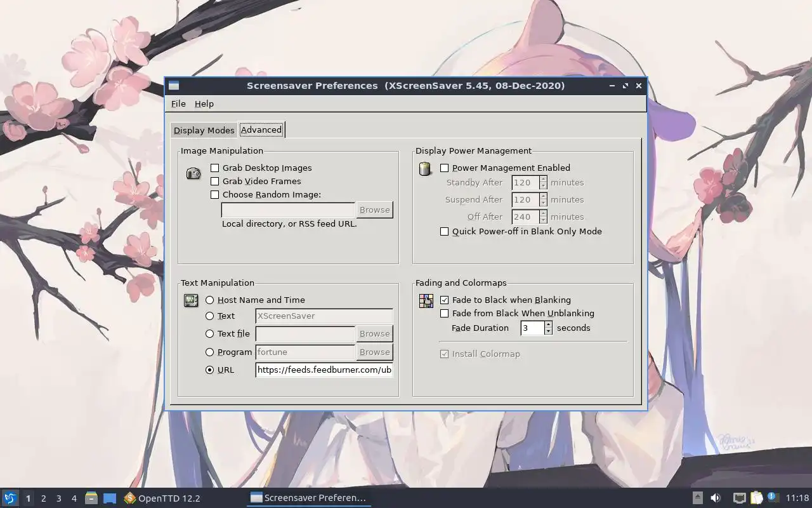Screen dimensions: 812x508
Task: Toggle the Install Colormap checkbox
Action: [445, 354]
